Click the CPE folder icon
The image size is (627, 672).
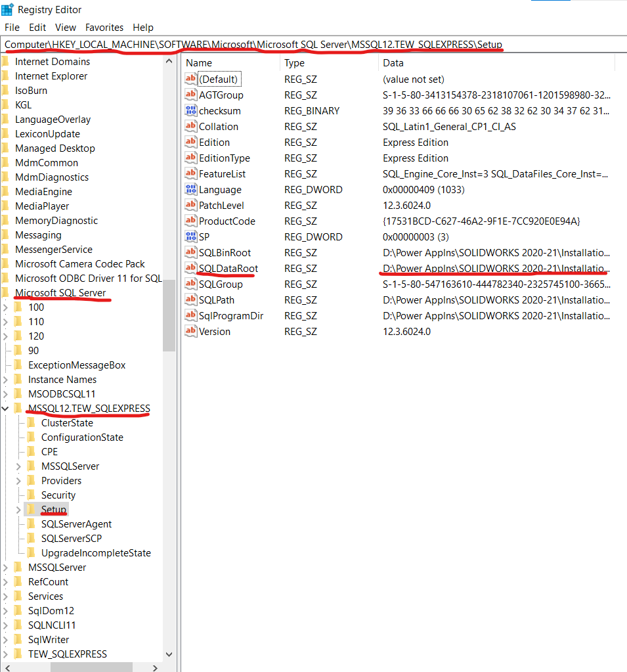(32, 452)
